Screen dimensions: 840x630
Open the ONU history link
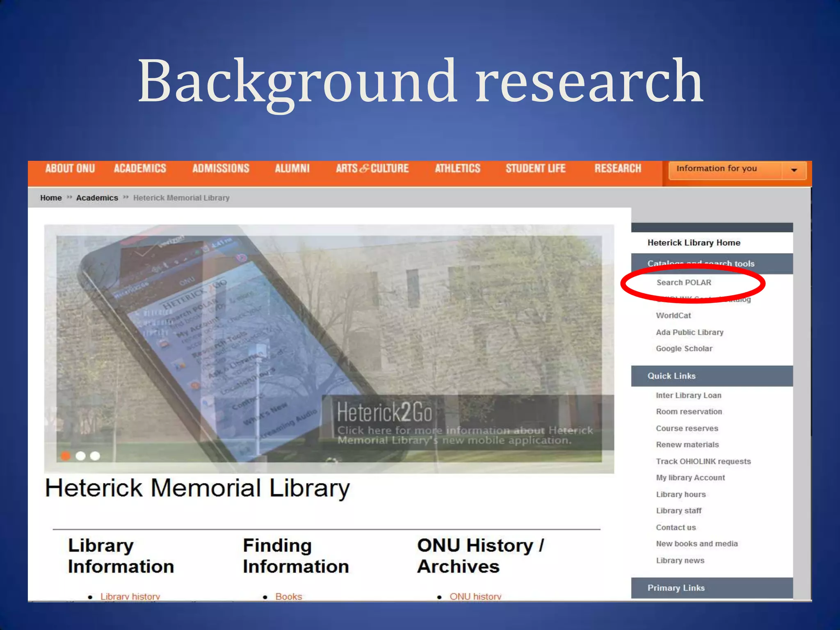coord(475,597)
